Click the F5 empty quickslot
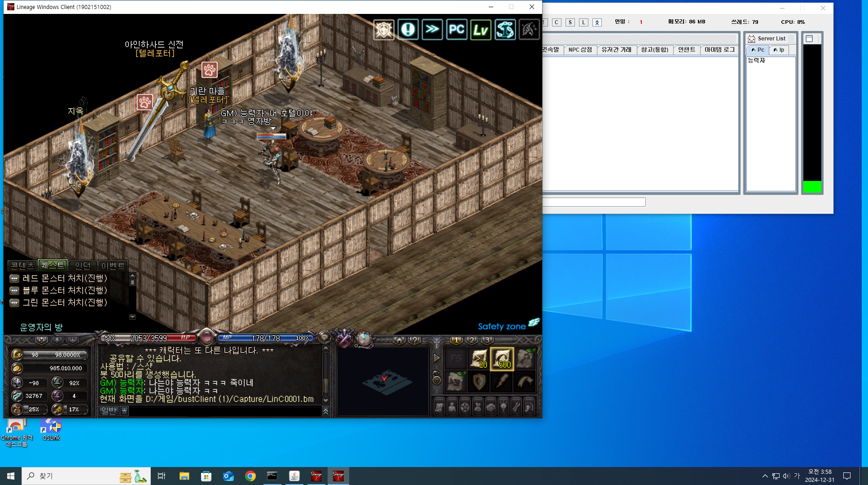868x485 pixels. (456, 359)
